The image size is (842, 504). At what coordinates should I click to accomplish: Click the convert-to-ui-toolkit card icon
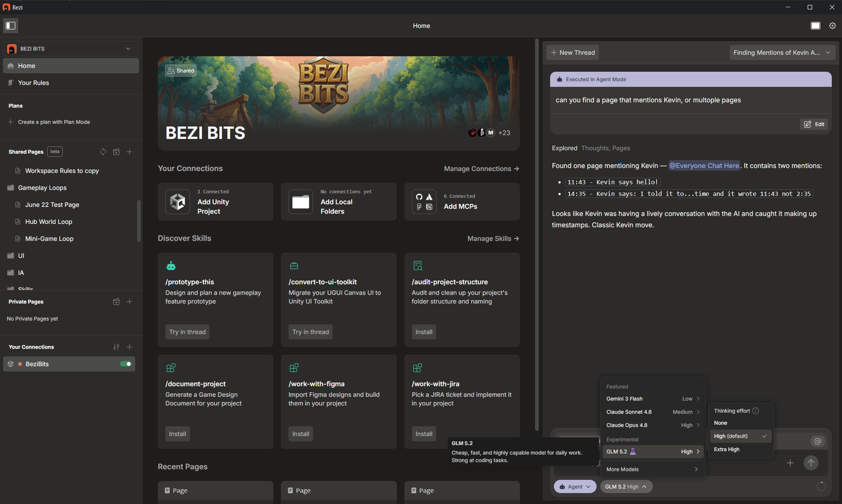coord(294,266)
